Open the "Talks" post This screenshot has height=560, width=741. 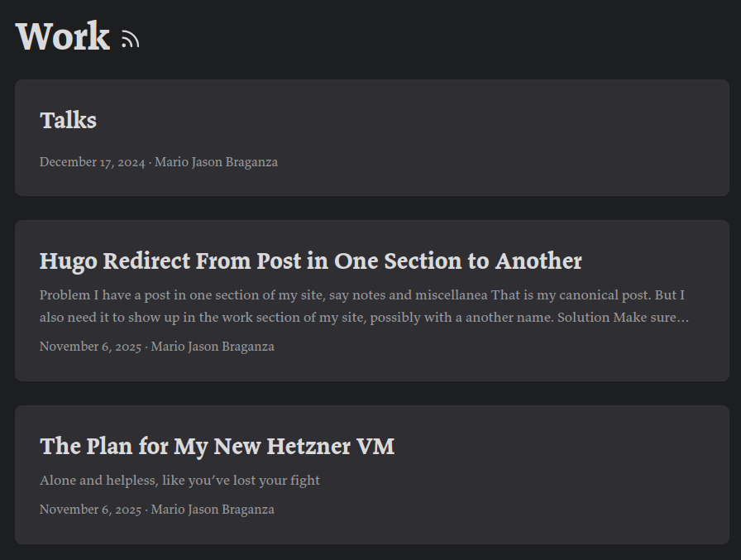point(69,121)
